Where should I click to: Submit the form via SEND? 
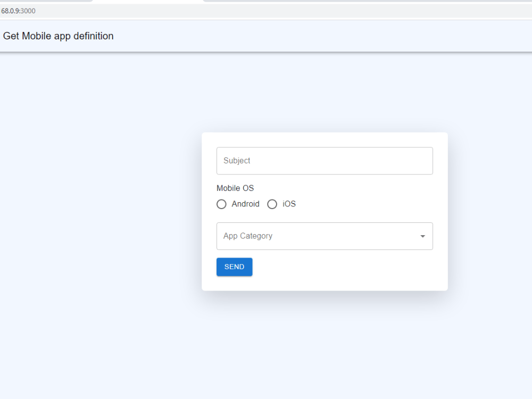(234, 267)
